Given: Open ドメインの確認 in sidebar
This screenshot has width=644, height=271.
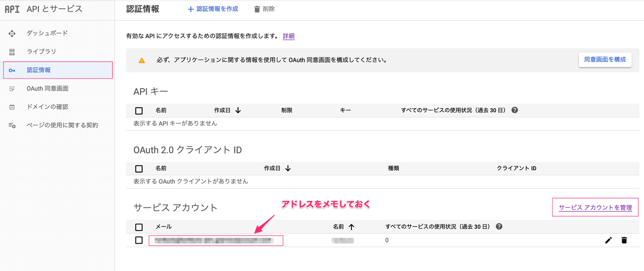Looking at the screenshot, I should tap(48, 107).
